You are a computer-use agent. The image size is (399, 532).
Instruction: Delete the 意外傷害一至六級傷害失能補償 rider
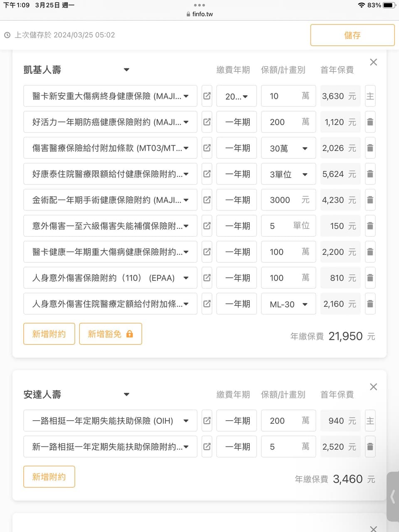pos(370,226)
